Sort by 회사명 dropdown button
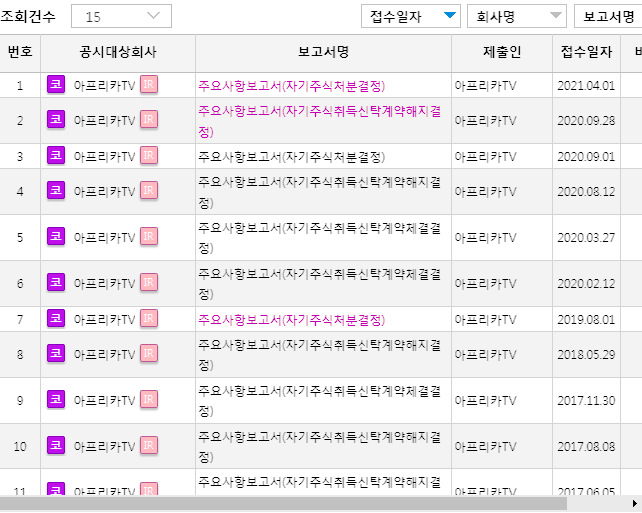Image resolution: width=642 pixels, height=513 pixels. [x=517, y=16]
